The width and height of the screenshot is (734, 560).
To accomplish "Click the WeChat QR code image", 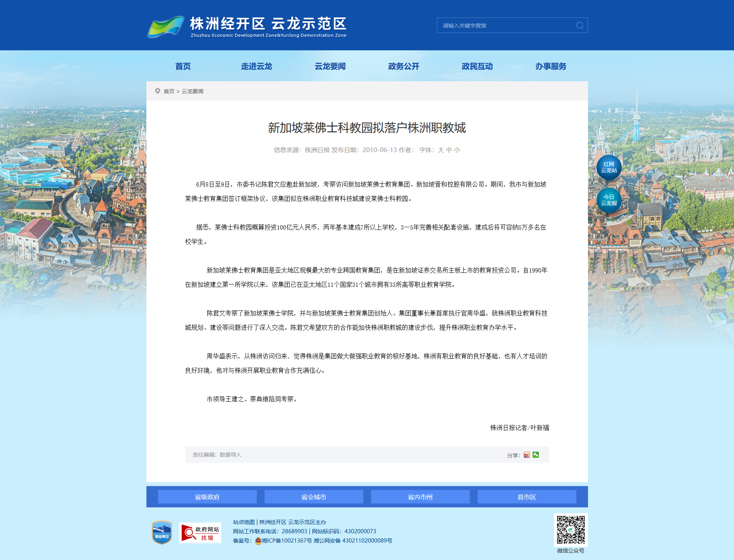I will pos(571,530).
